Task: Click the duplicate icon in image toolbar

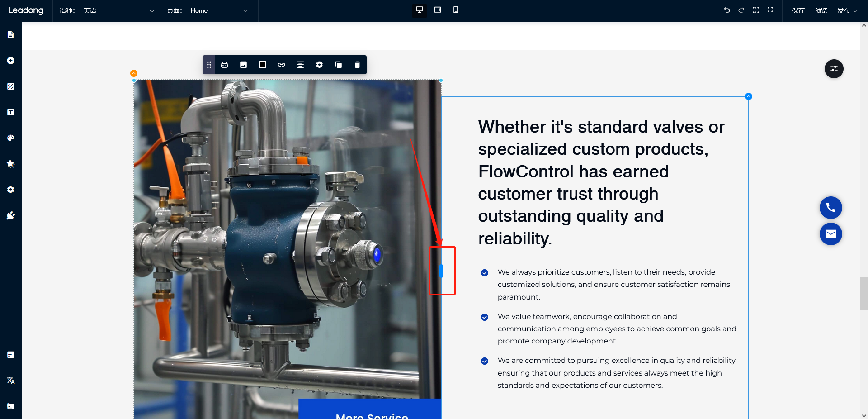Action: 338,65
